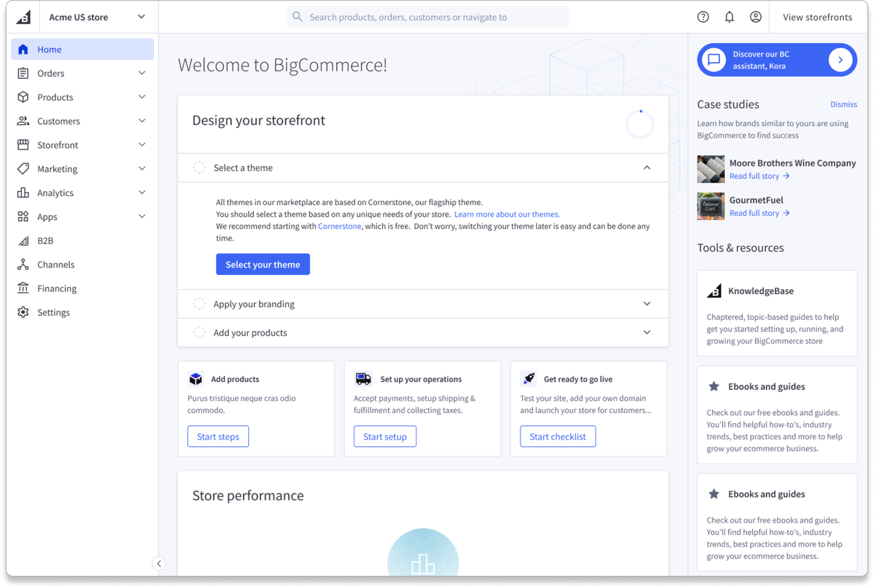
Task: Expand the Customers menu chevron
Action: click(142, 121)
